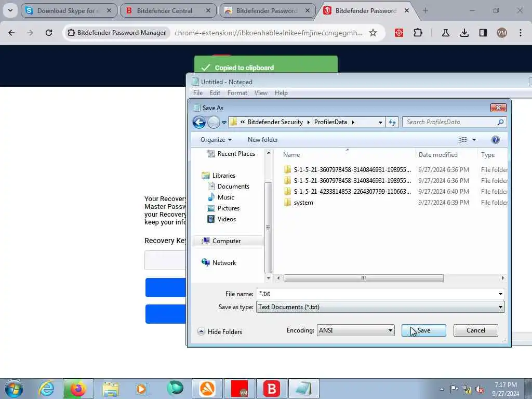Open Notepad Help menu

tap(281, 93)
